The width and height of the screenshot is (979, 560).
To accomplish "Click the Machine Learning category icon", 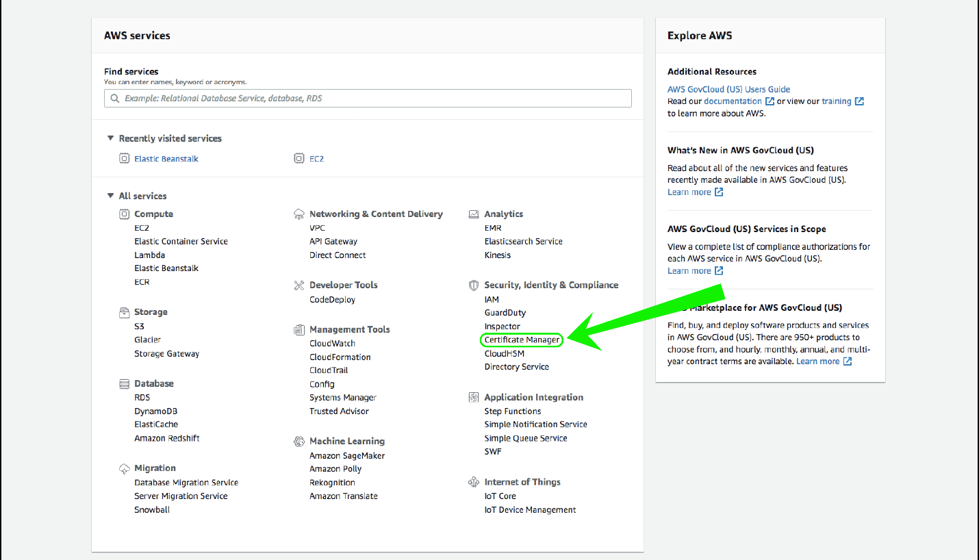I will [299, 442].
